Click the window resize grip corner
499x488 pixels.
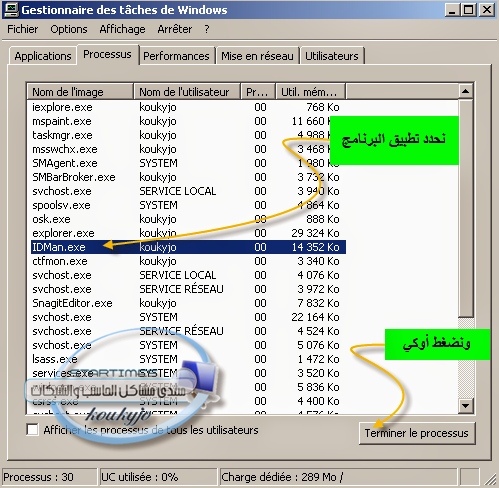click(490, 479)
